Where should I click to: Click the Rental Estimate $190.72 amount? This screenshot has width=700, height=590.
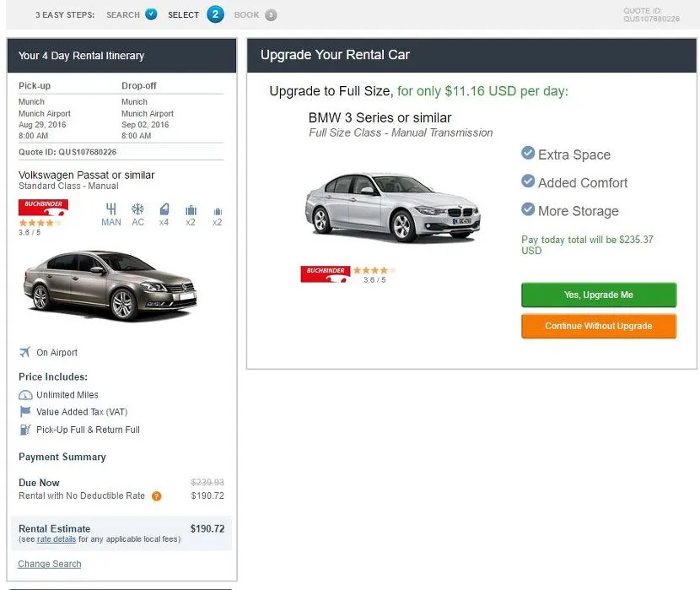pos(207,528)
